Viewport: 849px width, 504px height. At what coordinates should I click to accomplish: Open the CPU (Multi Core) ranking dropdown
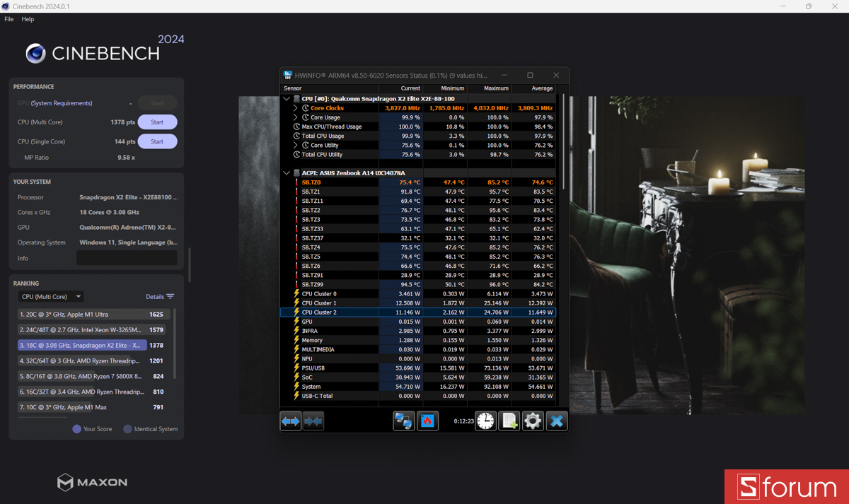point(51,297)
